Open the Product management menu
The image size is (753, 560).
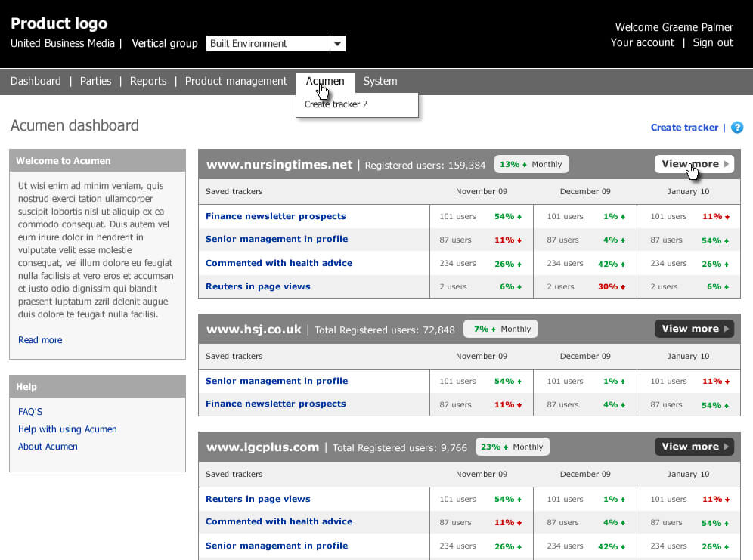click(x=236, y=82)
